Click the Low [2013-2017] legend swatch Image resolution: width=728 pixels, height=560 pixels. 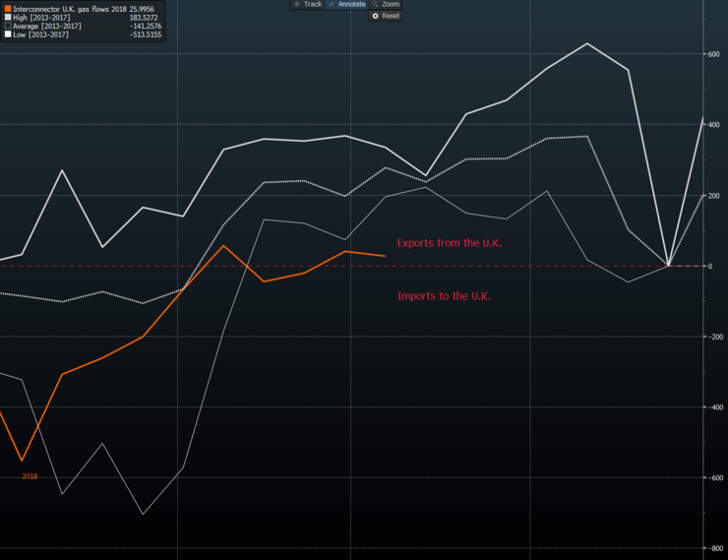pyautogui.click(x=8, y=34)
